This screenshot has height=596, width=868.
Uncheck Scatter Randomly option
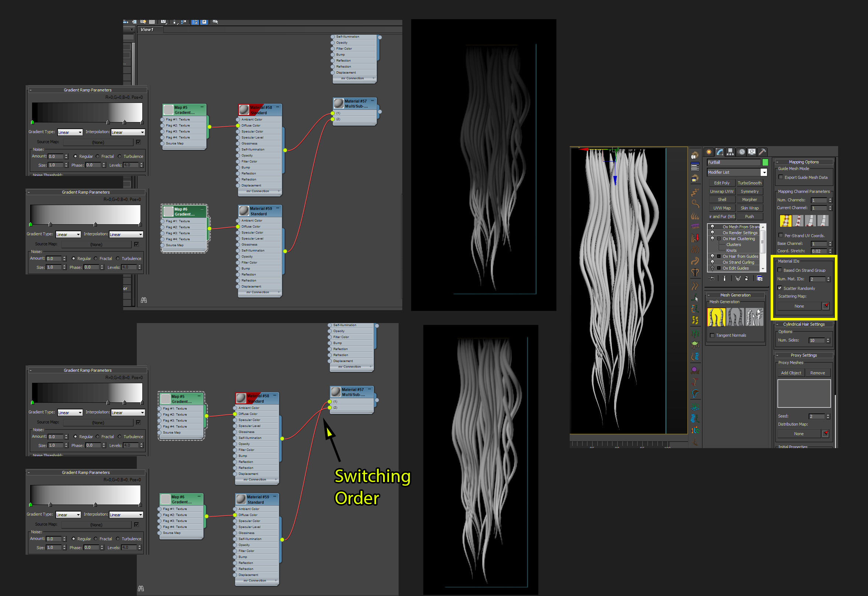point(780,288)
